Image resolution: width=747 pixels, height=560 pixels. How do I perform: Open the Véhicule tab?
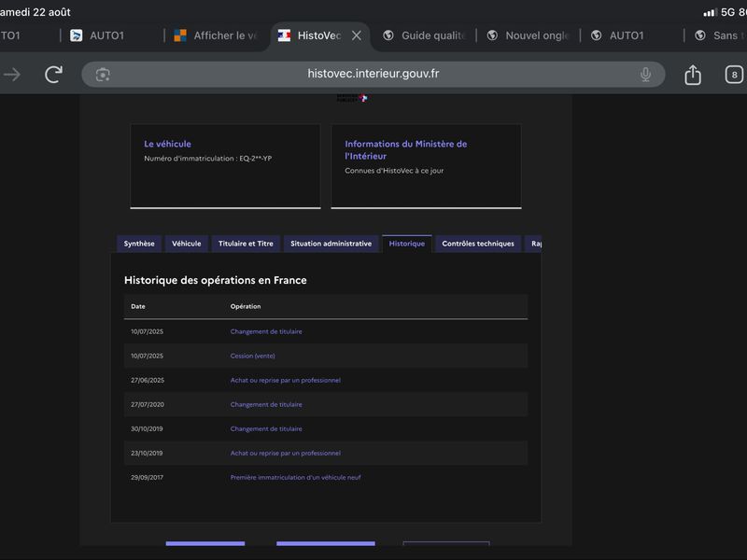point(186,244)
